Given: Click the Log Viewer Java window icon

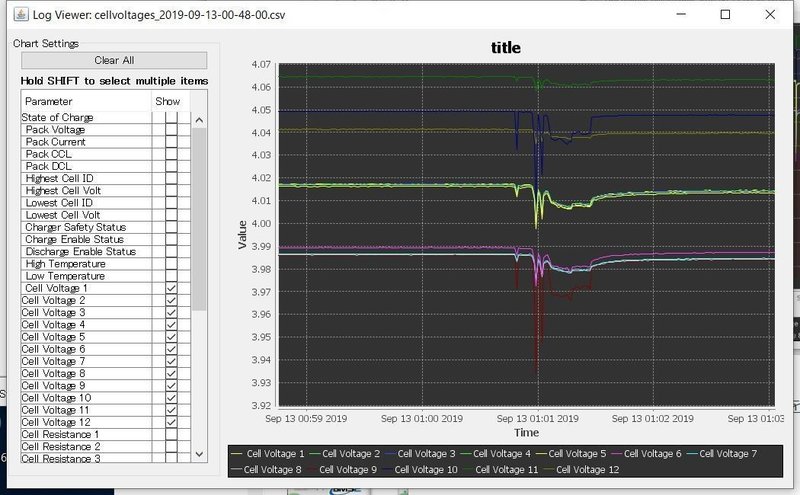Looking at the screenshot, I should pyautogui.click(x=21, y=14).
